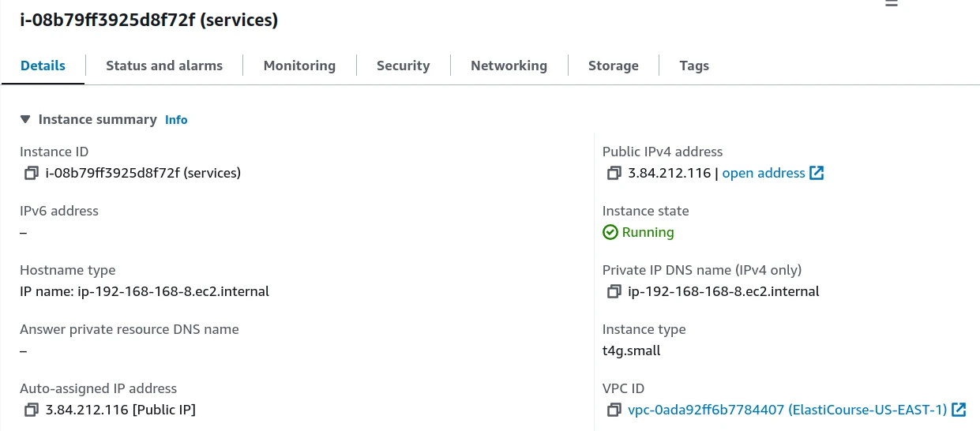
Task: Open the Storage tab
Action: click(613, 66)
